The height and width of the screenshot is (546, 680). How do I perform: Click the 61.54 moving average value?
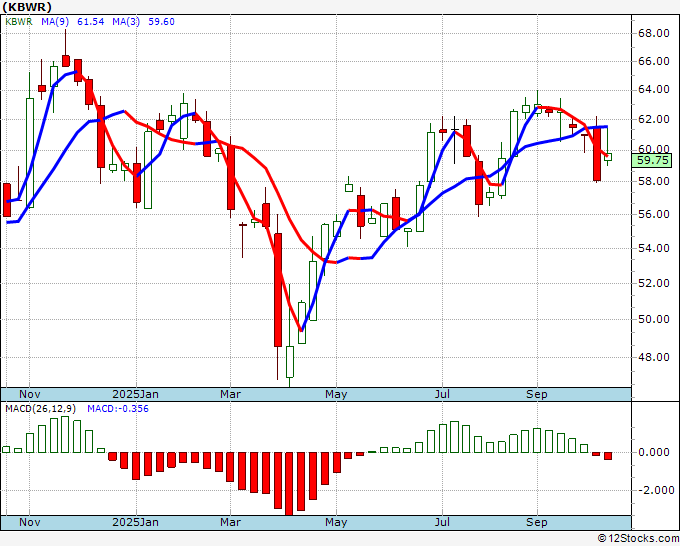pyautogui.click(x=91, y=22)
